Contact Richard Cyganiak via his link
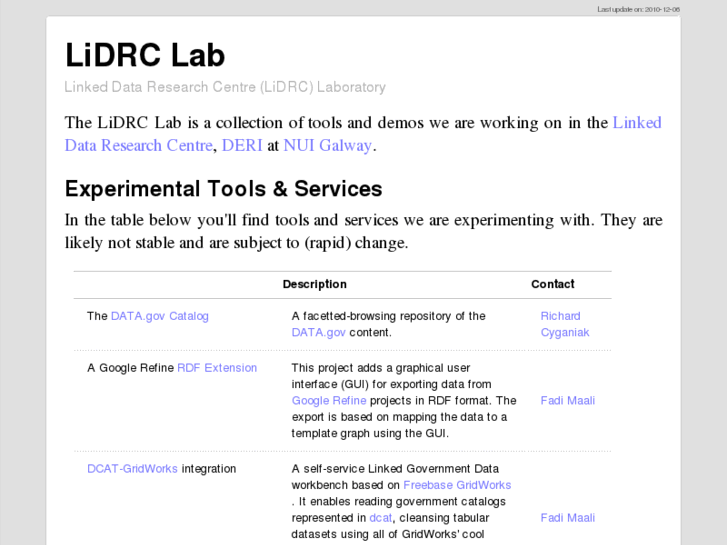Viewport: 727px width, 545px height. tap(565, 324)
